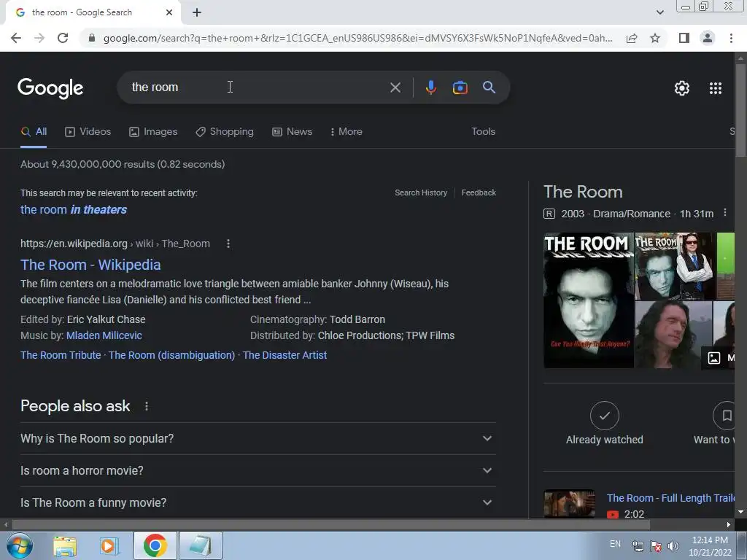This screenshot has height=560, width=747.
Task: Open a new browser tab
Action: point(197,13)
